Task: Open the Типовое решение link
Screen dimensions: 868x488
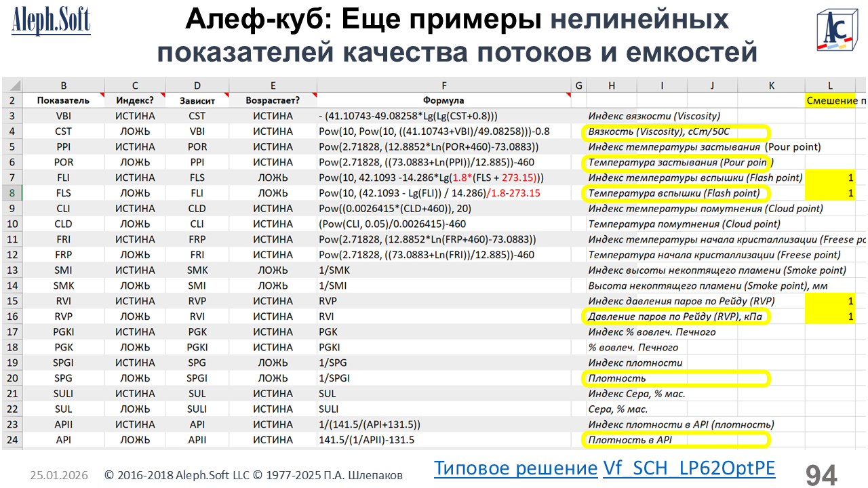Action: pyautogui.click(x=515, y=468)
